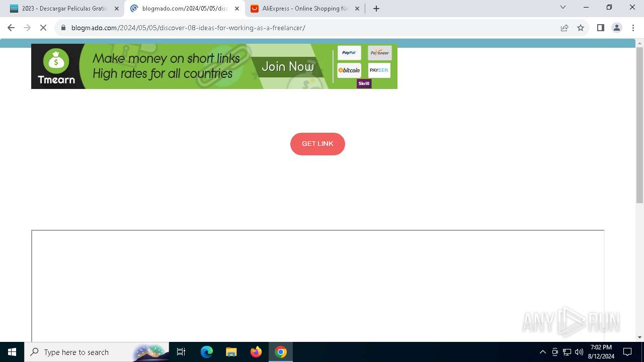Go forward to next page
This screenshot has width=644, height=362.
pyautogui.click(x=27, y=28)
